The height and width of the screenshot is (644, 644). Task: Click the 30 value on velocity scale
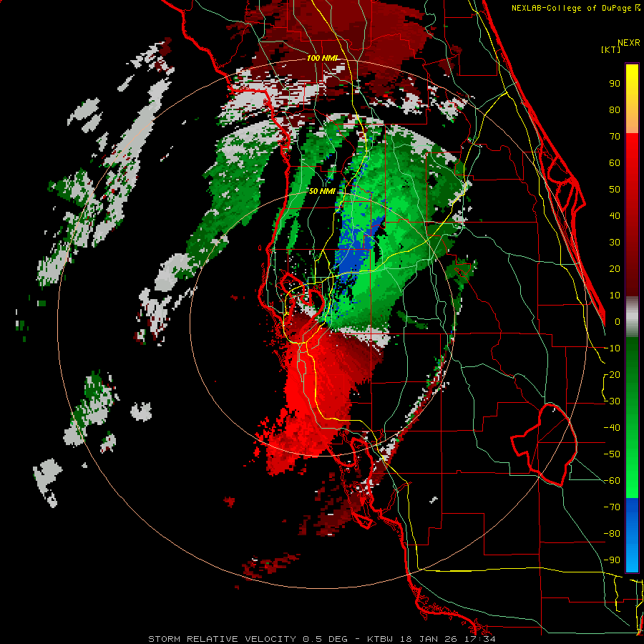point(615,243)
